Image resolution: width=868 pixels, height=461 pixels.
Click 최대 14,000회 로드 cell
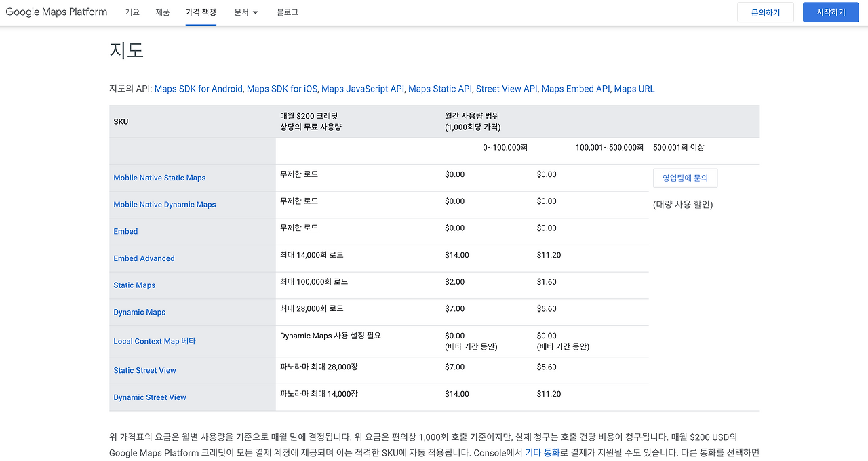click(x=312, y=255)
